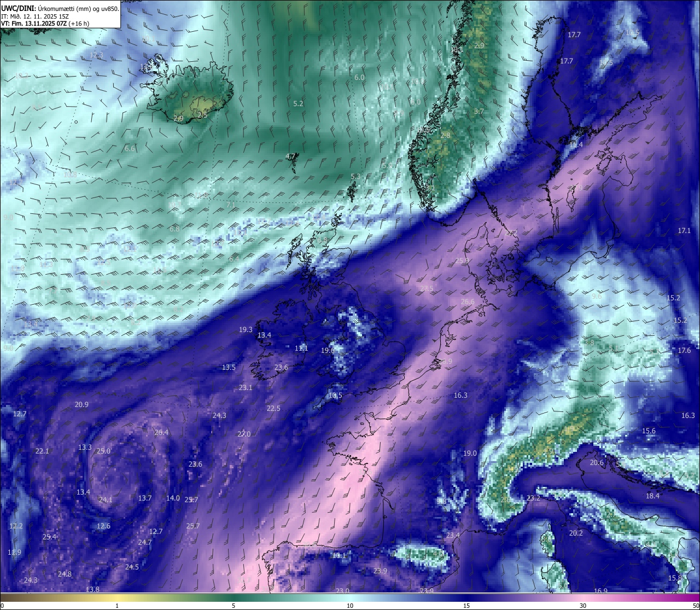The image size is (700, 610).
Task: Click the map value 23.4
Action: pyautogui.click(x=453, y=536)
